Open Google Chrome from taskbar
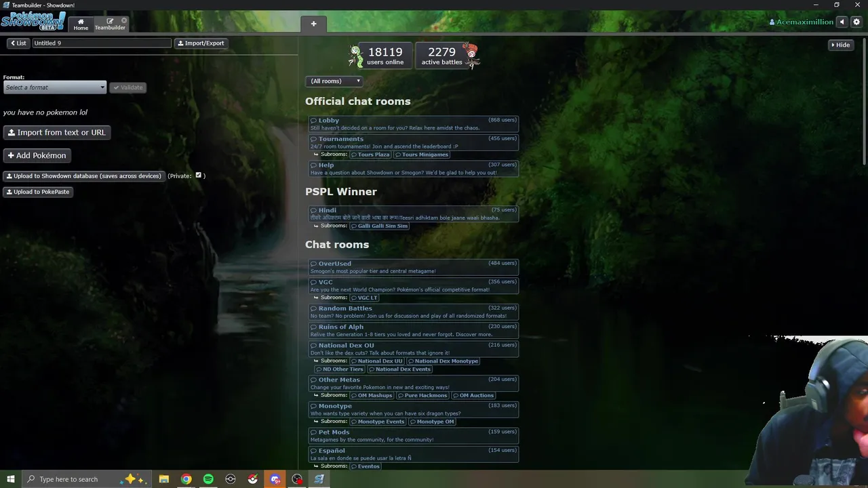This screenshot has width=868, height=488. coord(186,479)
